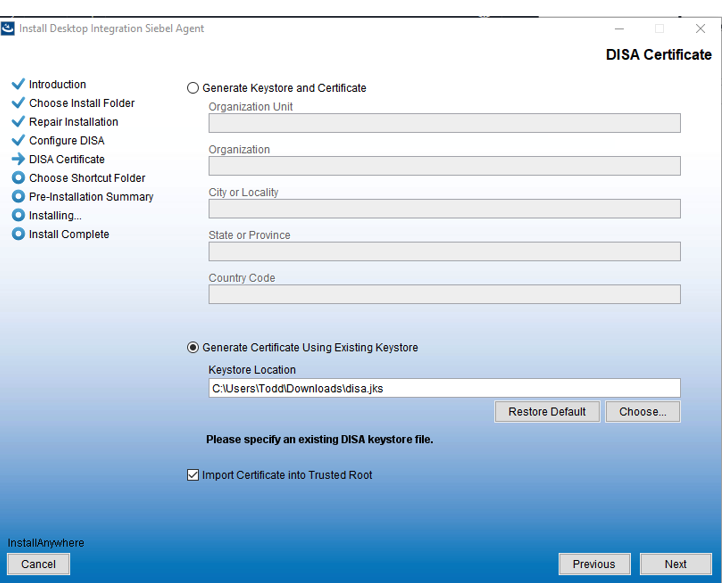Click the Configure DISA checkmark icon
The height and width of the screenshot is (583, 723).
coord(18,140)
